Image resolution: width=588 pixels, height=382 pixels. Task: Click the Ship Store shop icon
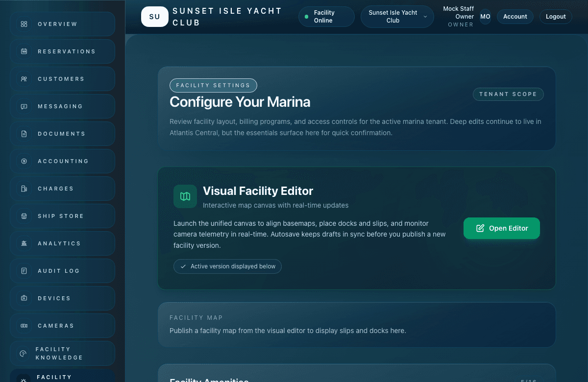[x=24, y=216]
